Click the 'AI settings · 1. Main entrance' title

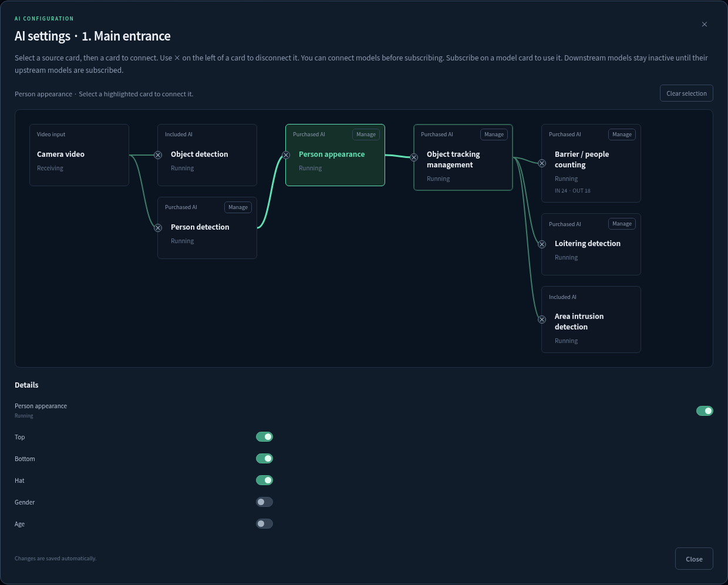93,36
